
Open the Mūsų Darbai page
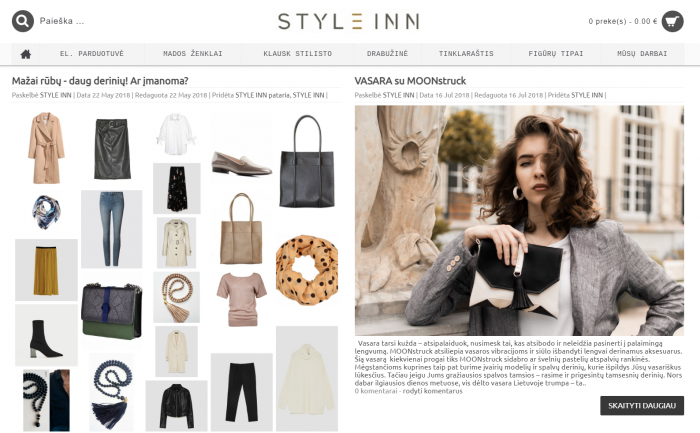(642, 54)
